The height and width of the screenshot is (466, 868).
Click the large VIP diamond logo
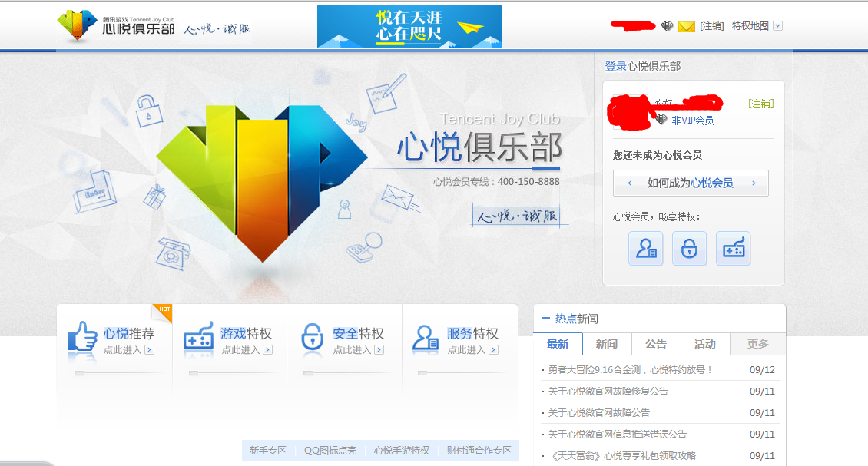click(262, 183)
